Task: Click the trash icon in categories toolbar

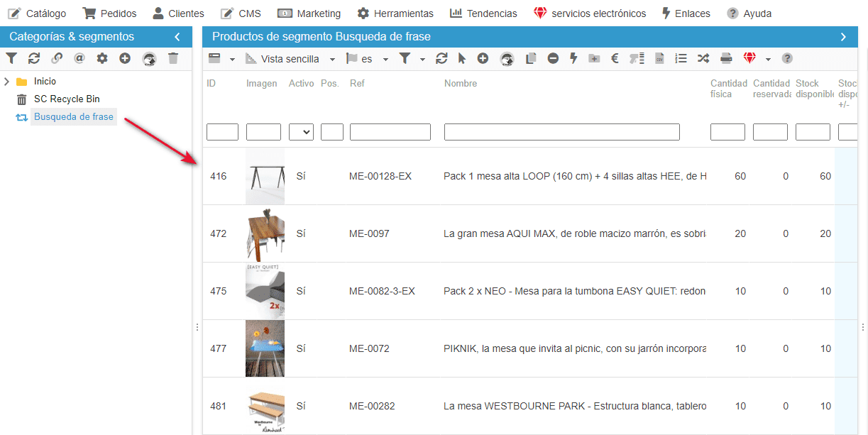Action: (x=173, y=59)
